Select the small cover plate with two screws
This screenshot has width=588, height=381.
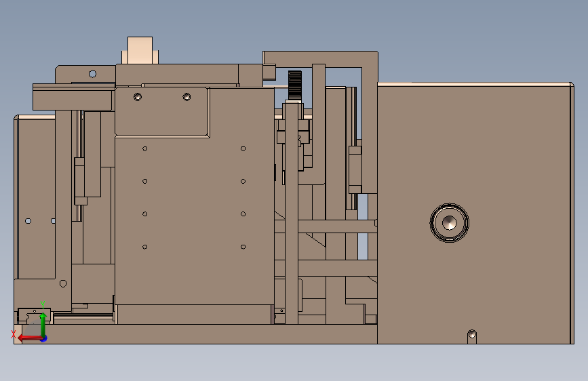161,111
